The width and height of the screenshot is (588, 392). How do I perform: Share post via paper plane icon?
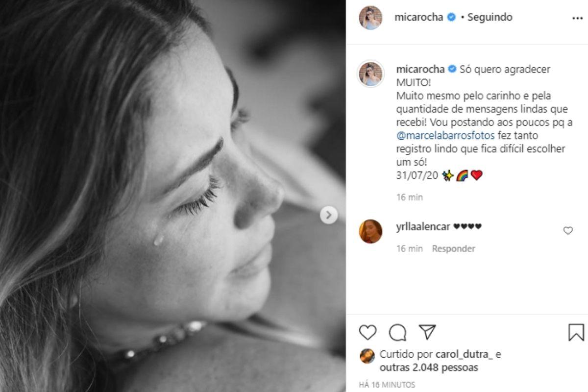427,332
